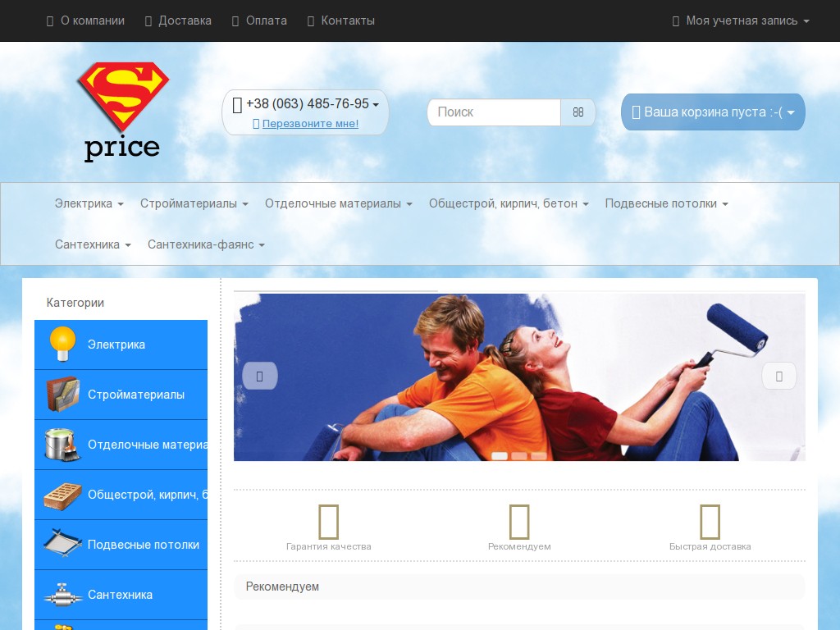Screen dimensions: 840x630
Task: Click the Категории sidebar heading
Action: (75, 303)
